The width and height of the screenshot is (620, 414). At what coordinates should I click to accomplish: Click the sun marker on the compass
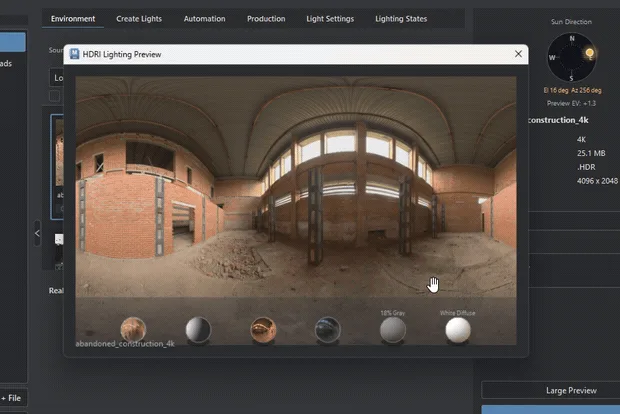[589, 53]
